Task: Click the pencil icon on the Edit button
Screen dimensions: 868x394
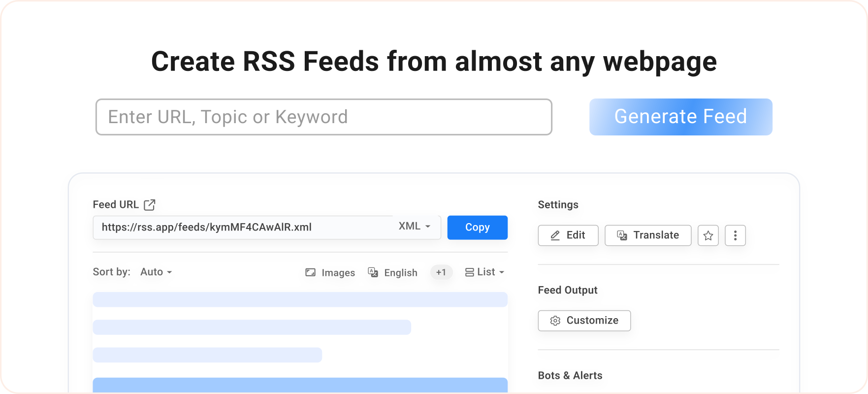Action: 554,235
